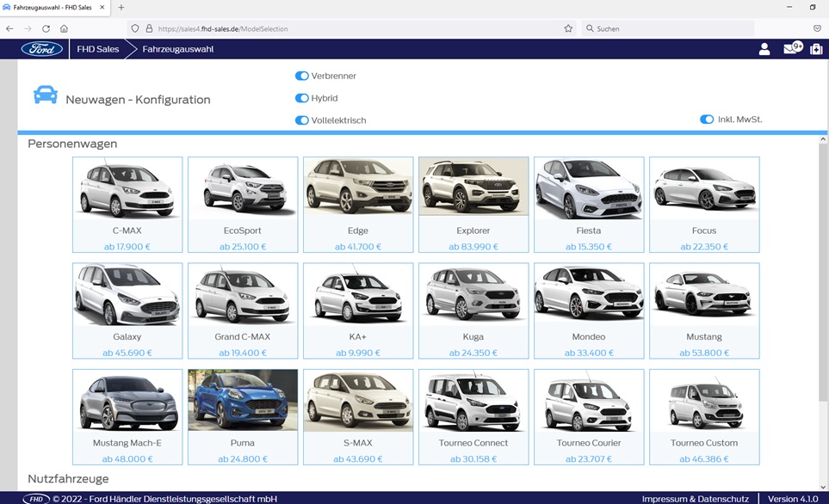The height and width of the screenshot is (504, 829).
Task: Choose the Mondeo model card
Action: [x=589, y=310]
